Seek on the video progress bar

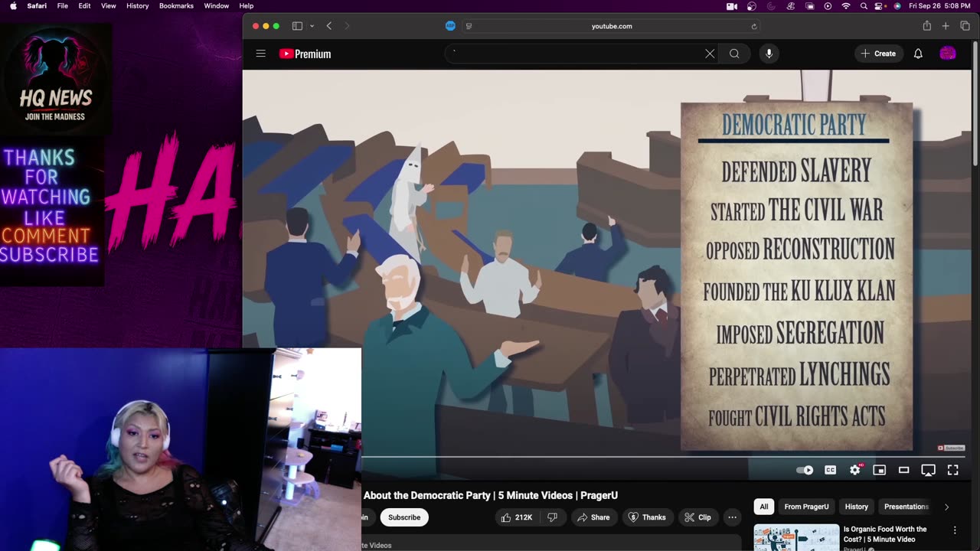664,457
